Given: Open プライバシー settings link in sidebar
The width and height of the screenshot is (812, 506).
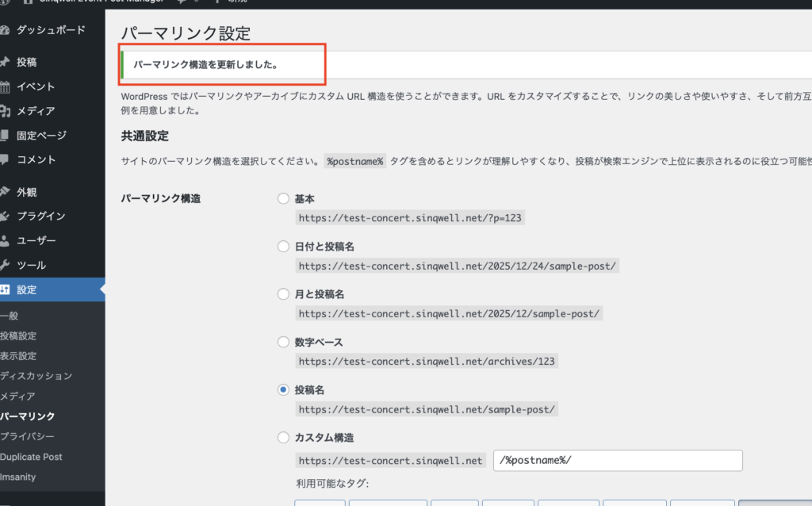Looking at the screenshot, I should click(x=27, y=436).
